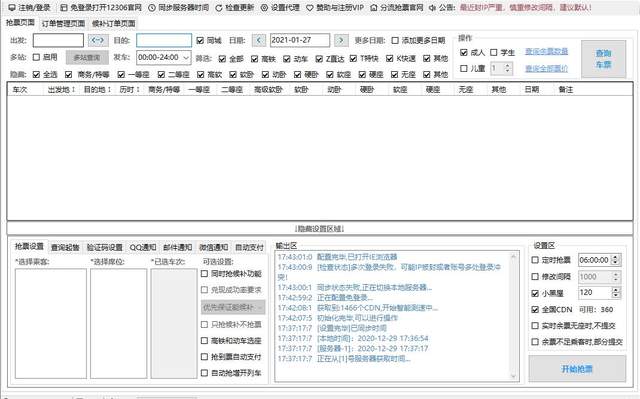
Task: Open the 微信通知 tab
Action: [213, 247]
